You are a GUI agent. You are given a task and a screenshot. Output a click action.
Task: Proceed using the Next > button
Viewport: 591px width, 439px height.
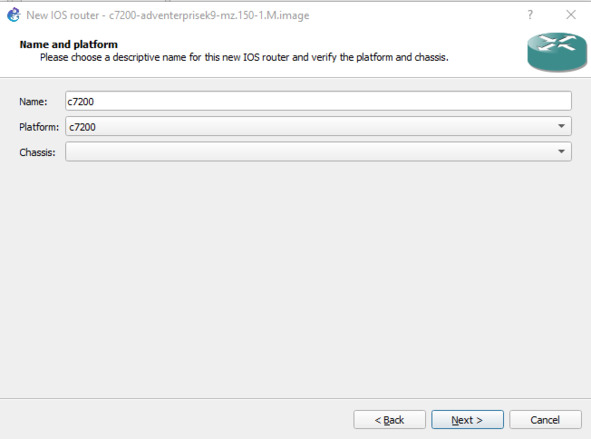coord(467,420)
